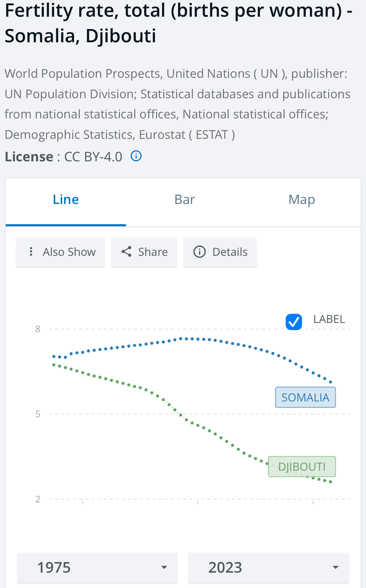Image resolution: width=366 pixels, height=588 pixels.
Task: Open the 2023 end year dropdown
Action: pyautogui.click(x=269, y=568)
